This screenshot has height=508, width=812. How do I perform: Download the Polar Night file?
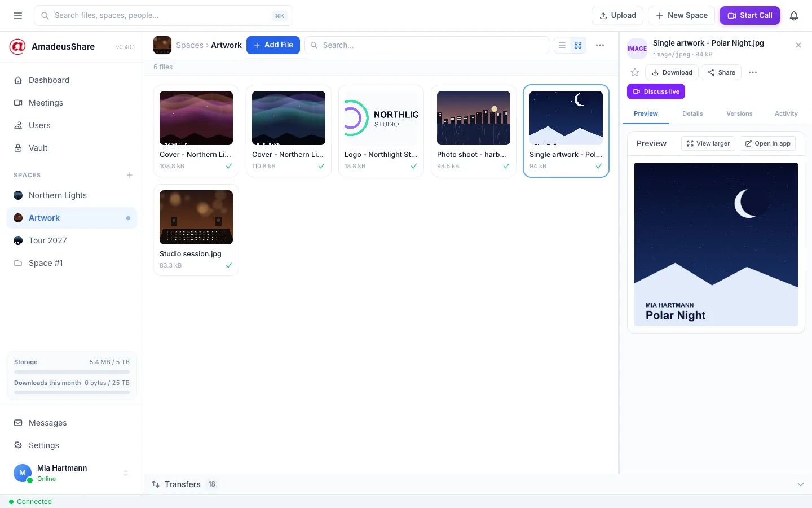click(672, 72)
